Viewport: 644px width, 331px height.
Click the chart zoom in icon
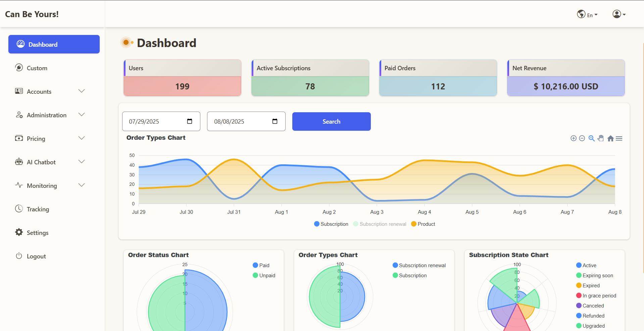(574, 138)
